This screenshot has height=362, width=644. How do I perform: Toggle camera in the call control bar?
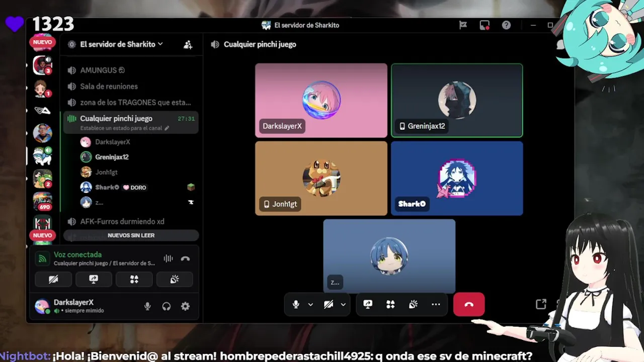tap(329, 305)
